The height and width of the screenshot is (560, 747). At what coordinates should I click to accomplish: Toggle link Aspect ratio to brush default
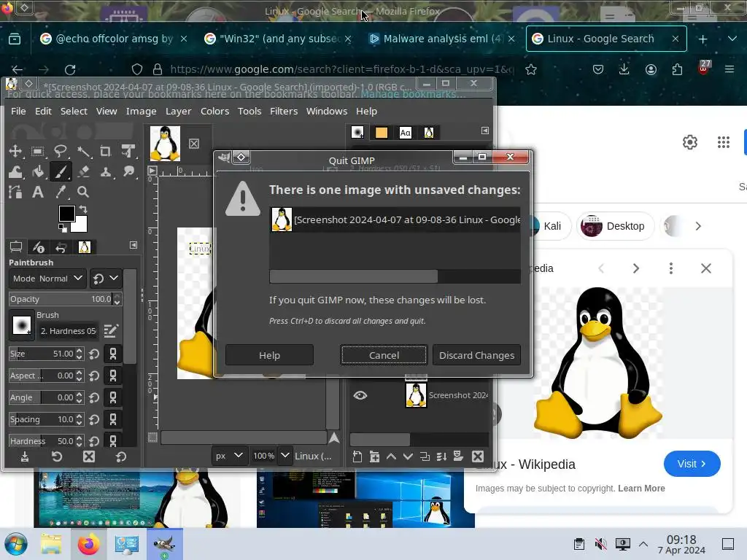click(113, 376)
